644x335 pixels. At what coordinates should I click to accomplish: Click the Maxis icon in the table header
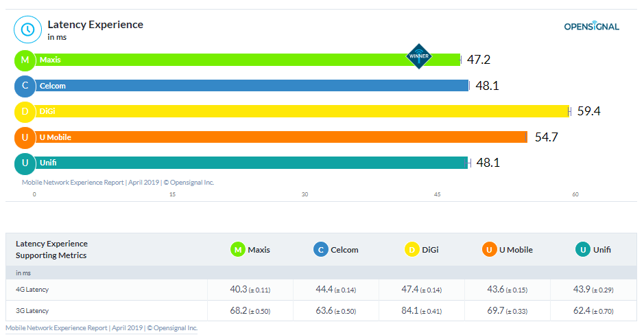238,250
